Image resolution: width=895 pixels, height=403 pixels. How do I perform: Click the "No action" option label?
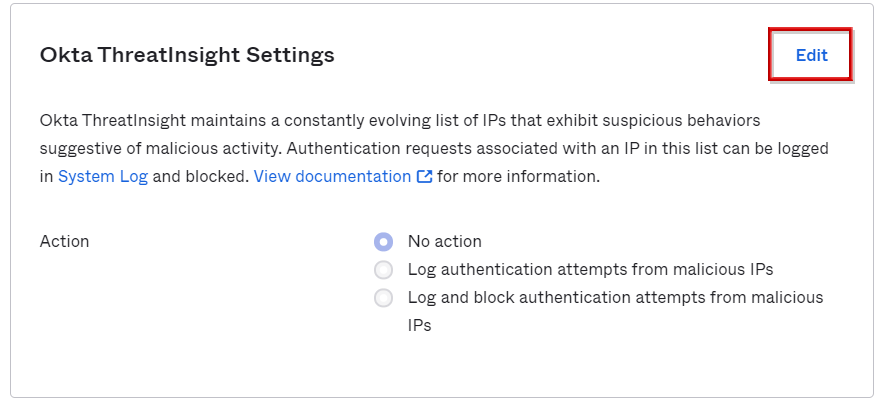click(445, 241)
